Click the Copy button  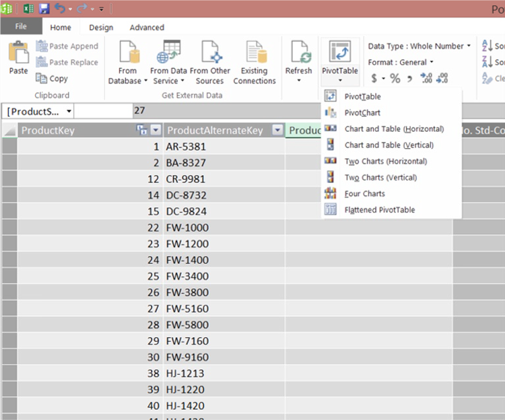click(52, 79)
